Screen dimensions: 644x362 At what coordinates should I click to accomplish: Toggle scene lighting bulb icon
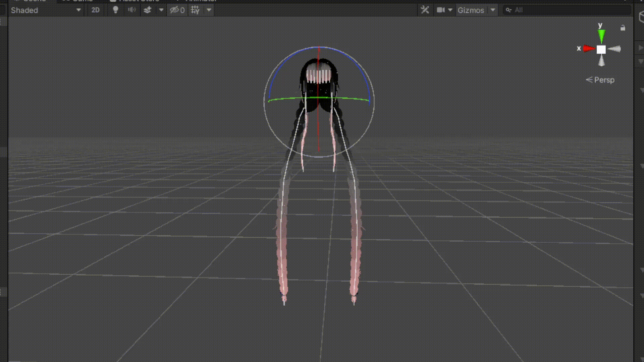click(115, 10)
